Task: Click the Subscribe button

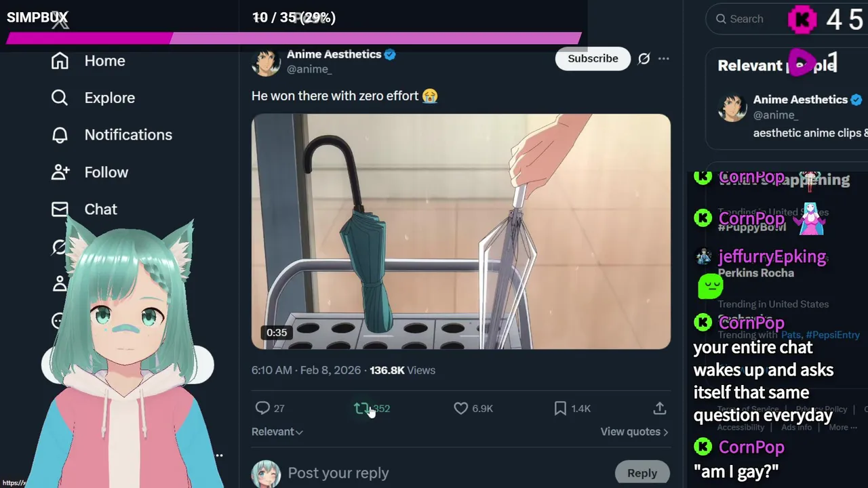Action: [593, 58]
